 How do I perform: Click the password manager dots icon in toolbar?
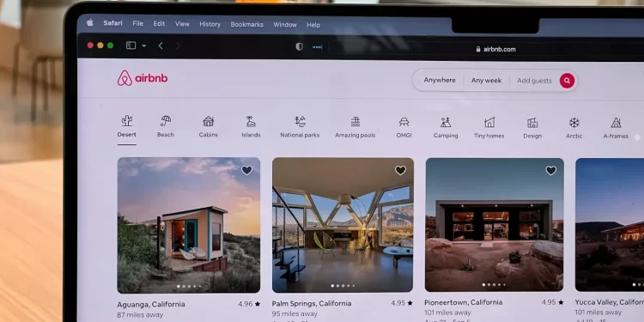tap(318, 47)
